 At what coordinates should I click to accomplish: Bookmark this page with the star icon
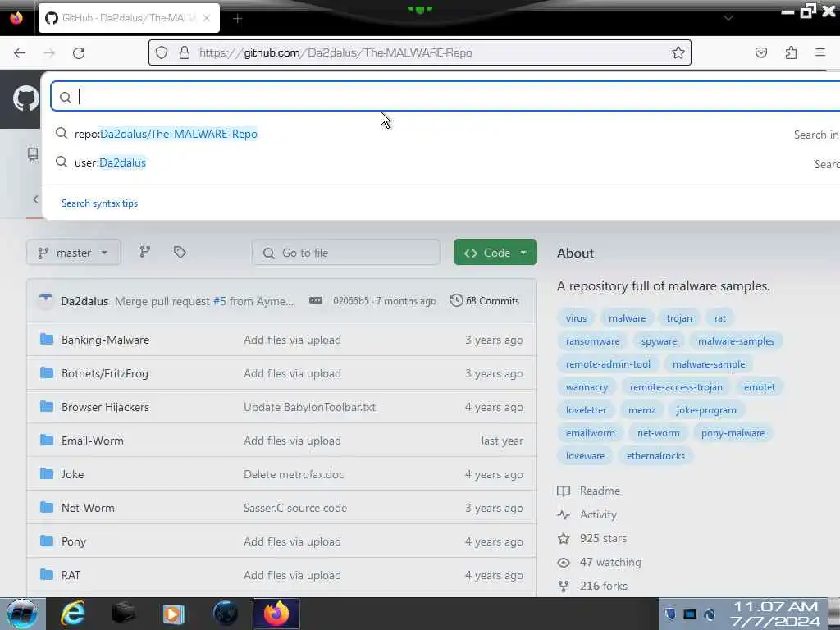tap(678, 52)
